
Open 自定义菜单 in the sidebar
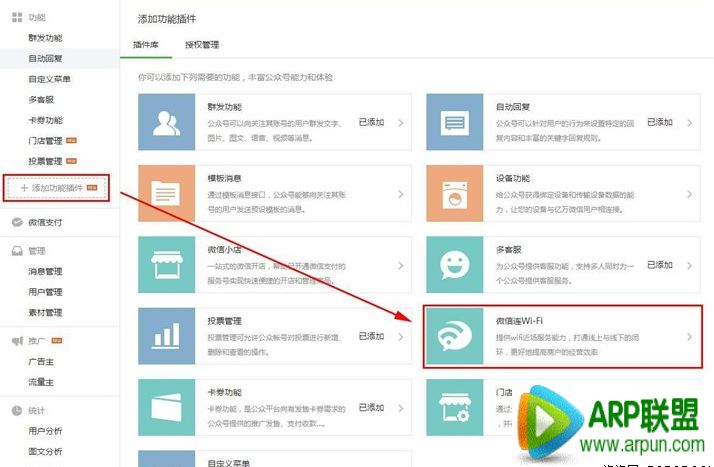50,79
